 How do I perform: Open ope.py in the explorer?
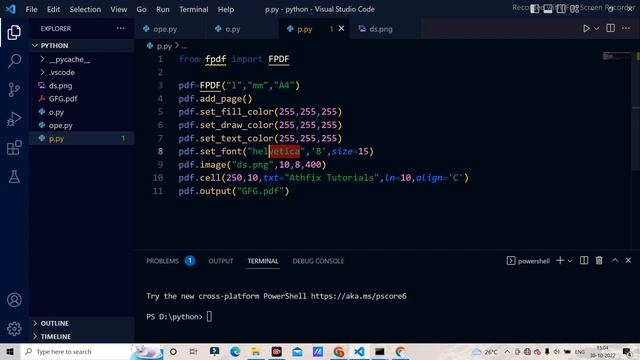click(x=82, y=125)
